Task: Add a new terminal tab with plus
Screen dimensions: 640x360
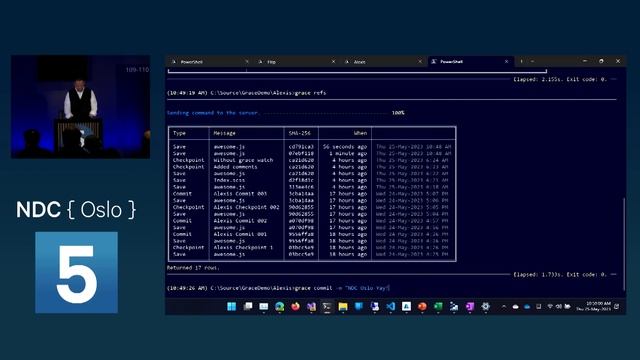Action: pos(521,61)
